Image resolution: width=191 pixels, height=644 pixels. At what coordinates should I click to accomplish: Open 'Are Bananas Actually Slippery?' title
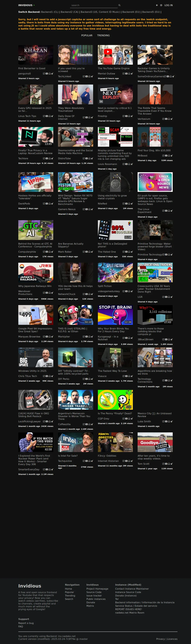coord(71,245)
